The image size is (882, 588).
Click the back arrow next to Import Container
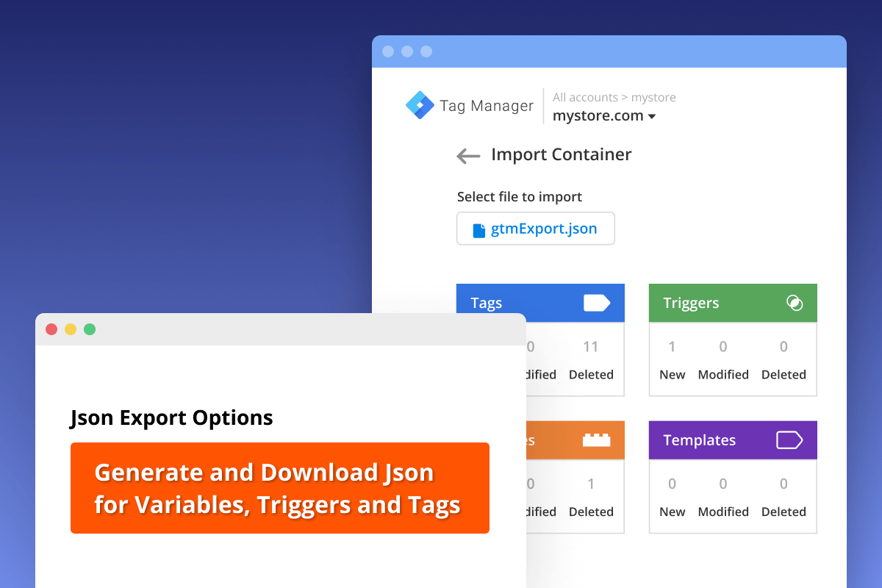(x=468, y=155)
